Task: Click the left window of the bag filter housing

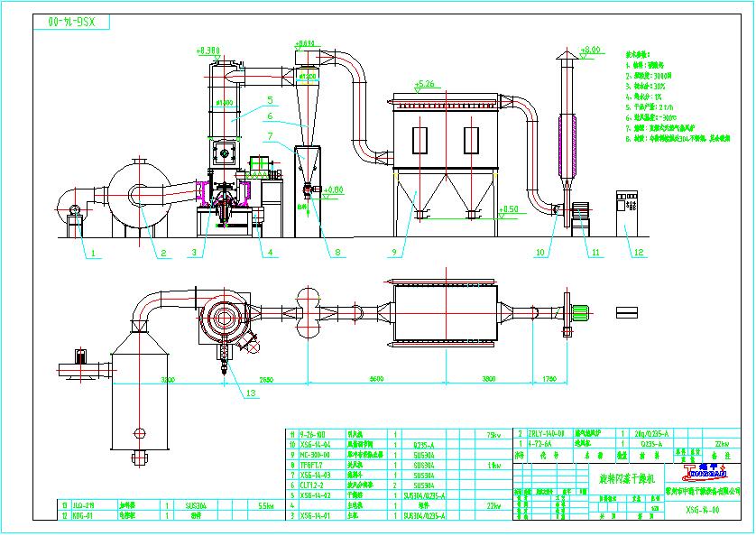Action: [420, 141]
